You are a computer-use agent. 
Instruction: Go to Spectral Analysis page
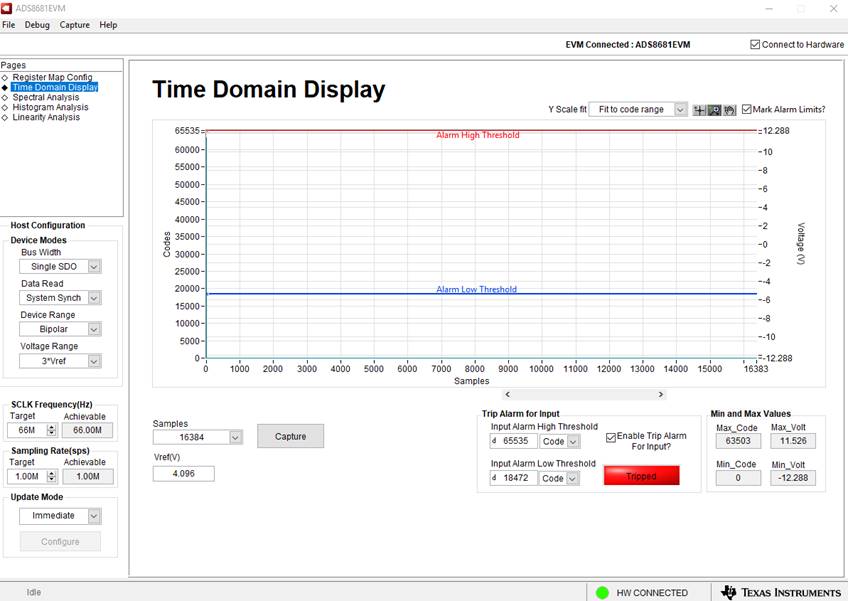coord(45,97)
